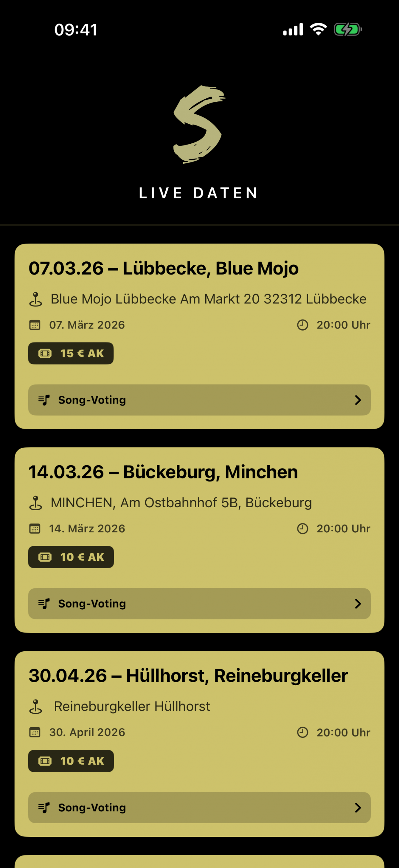Open the 07.03.26 – Lübbecke, Blue Mojo title

pos(164,269)
